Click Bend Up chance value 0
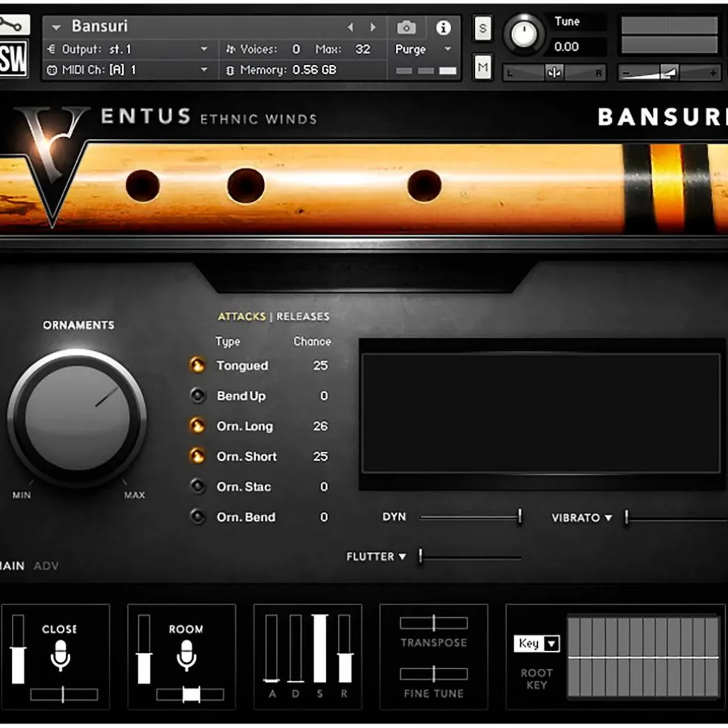 [x=323, y=396]
